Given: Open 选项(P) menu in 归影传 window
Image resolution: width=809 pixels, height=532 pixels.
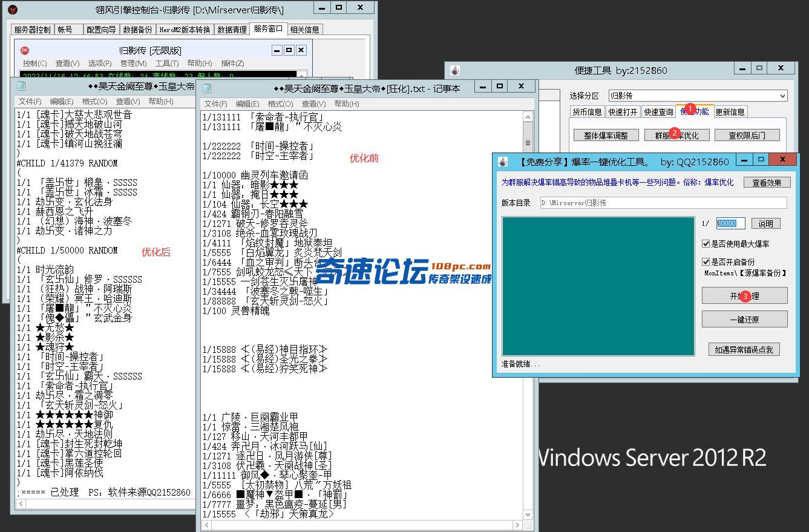Looking at the screenshot, I should point(100,64).
